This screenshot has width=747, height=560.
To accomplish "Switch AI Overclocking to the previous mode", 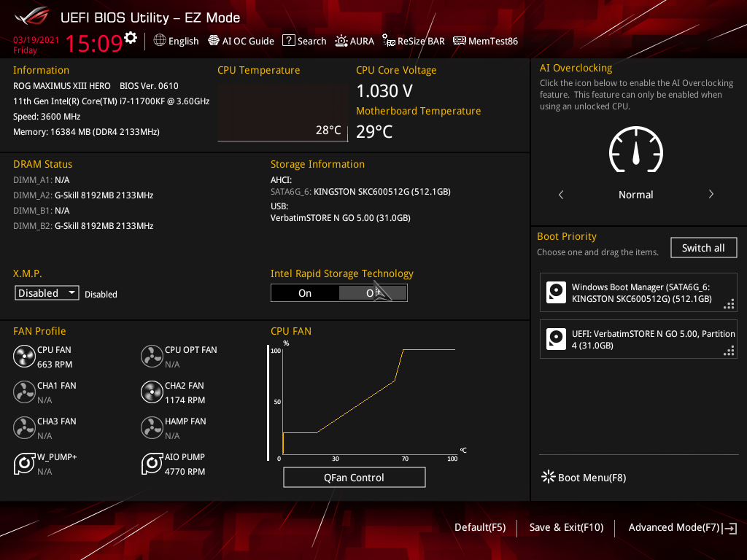I will [561, 194].
